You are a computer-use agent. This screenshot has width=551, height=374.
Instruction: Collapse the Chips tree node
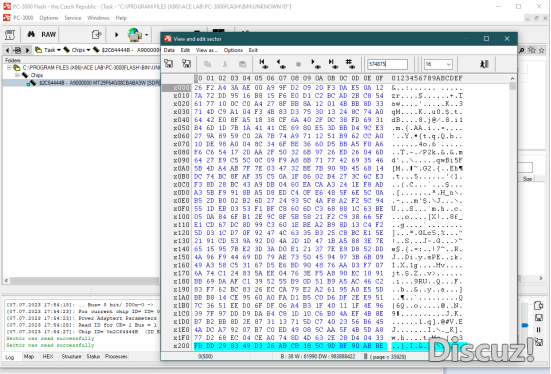click(17, 75)
